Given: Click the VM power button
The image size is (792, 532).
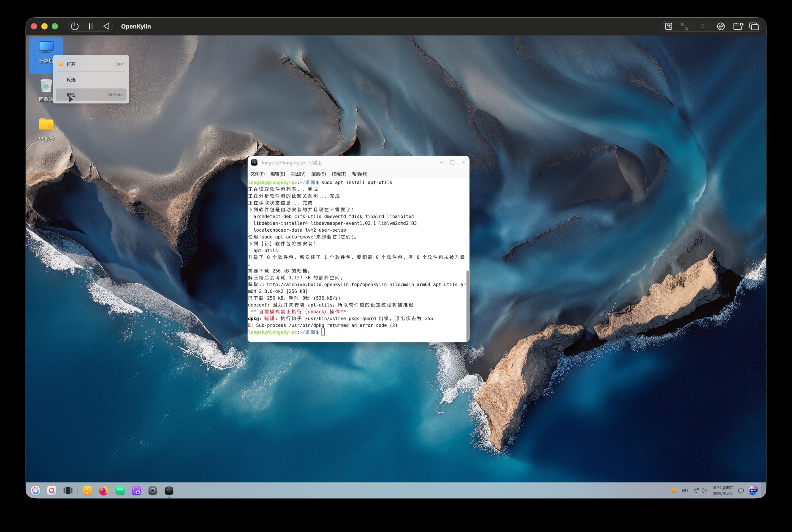Looking at the screenshot, I should tap(75, 27).
